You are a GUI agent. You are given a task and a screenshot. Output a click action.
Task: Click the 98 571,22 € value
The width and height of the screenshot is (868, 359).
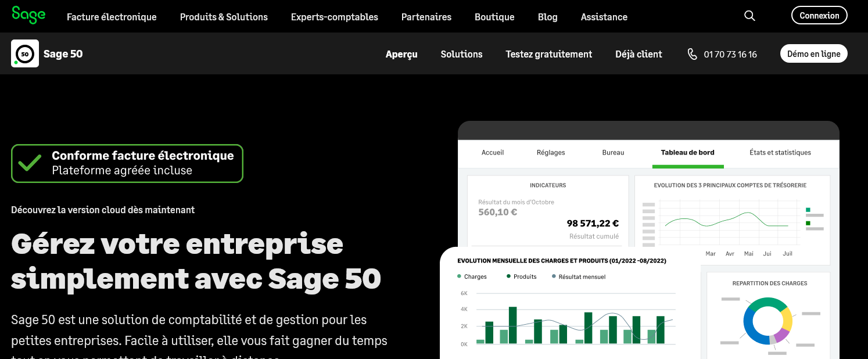click(593, 223)
